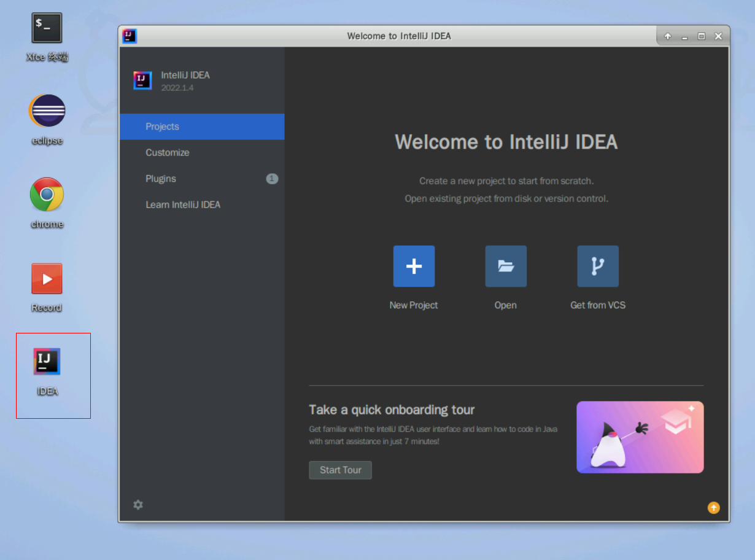
Task: Open the settings gear in the sidebar
Action: coord(138,505)
